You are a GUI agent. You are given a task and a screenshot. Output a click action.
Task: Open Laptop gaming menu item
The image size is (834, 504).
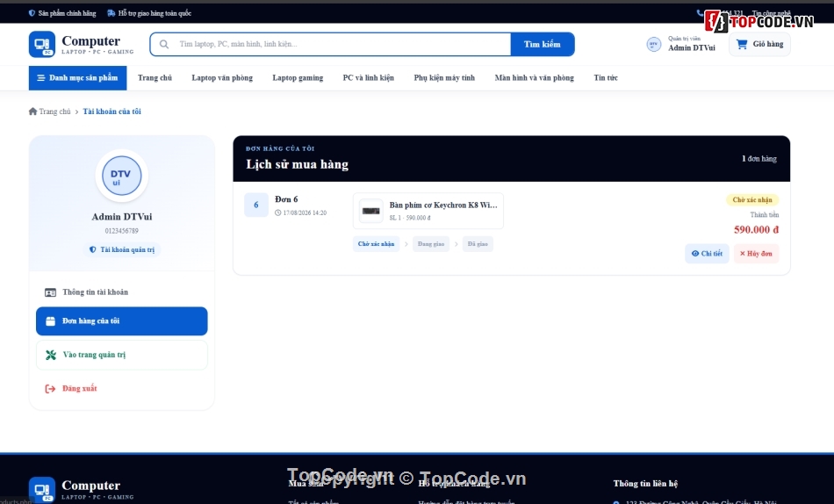click(x=298, y=77)
